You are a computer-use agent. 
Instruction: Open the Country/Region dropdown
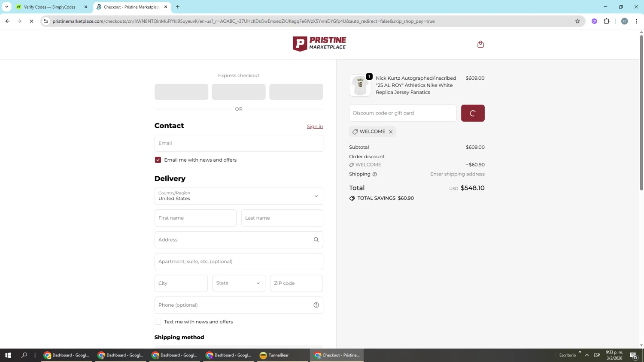[239, 196]
